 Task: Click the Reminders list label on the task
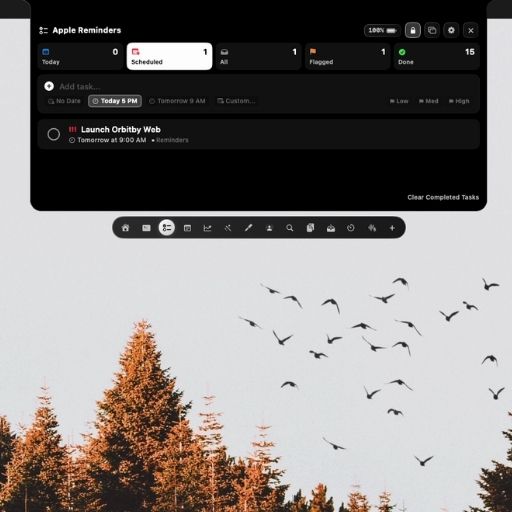[x=172, y=140]
